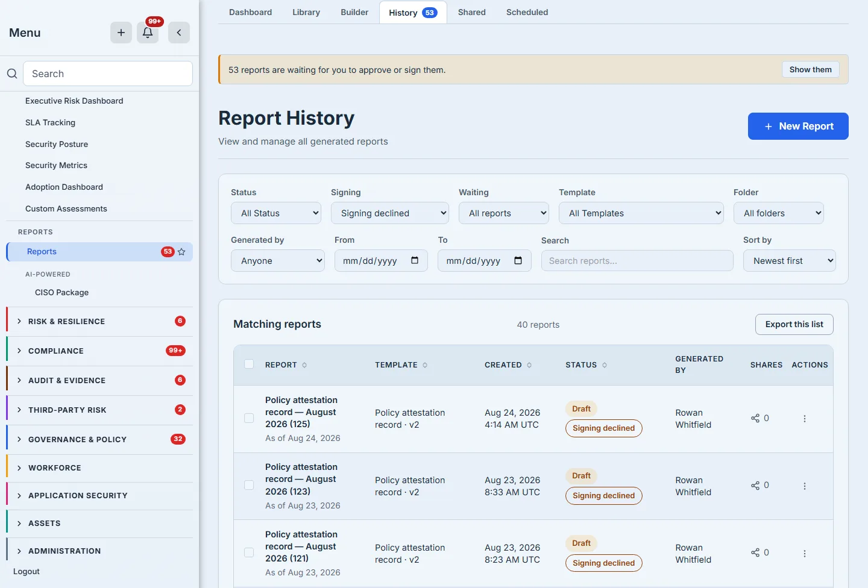This screenshot has width=868, height=588.
Task: Open actions menu for report 125
Action: click(x=805, y=419)
